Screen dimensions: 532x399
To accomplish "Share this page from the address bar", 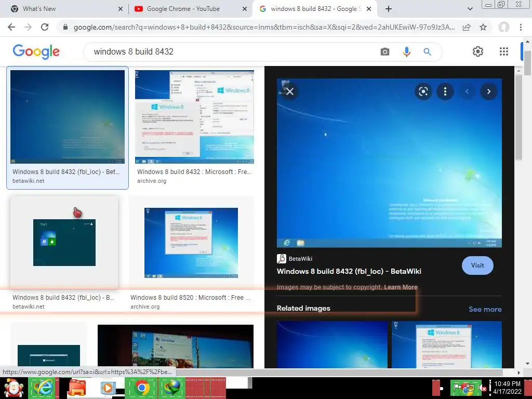I will click(x=467, y=27).
